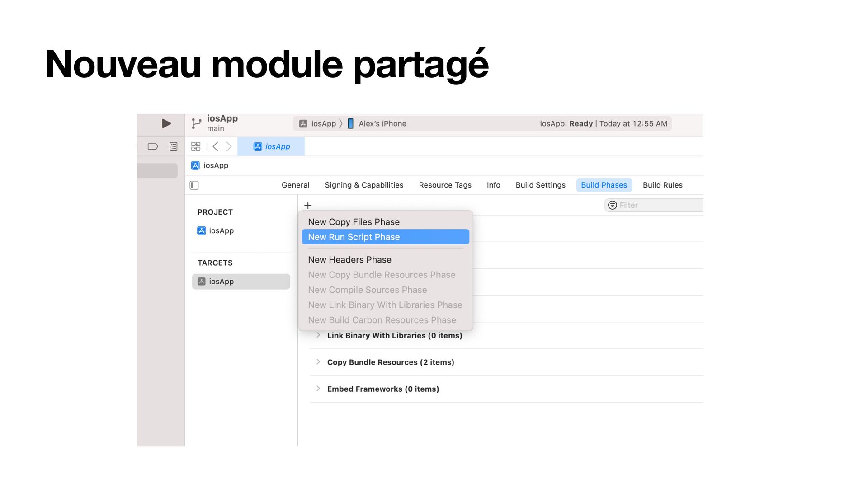Click New Compile Sources Phase
Image resolution: width=868 pixels, height=488 pixels.
[x=385, y=290]
